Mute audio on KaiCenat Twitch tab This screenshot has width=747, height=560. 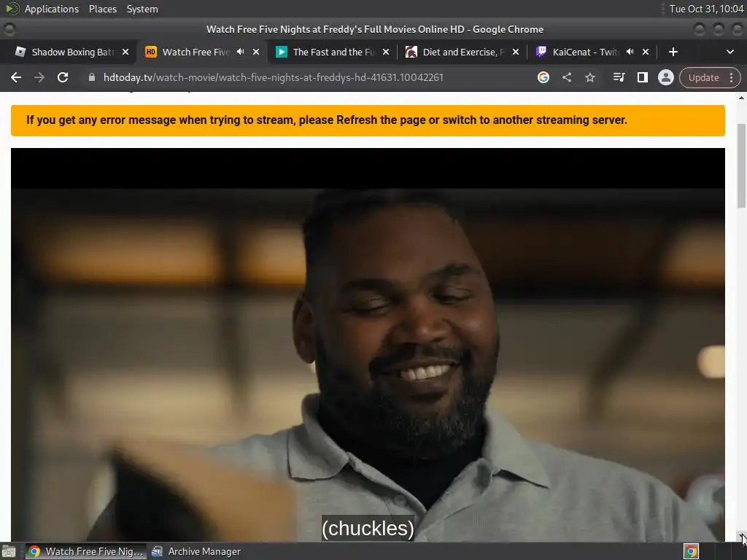click(630, 52)
